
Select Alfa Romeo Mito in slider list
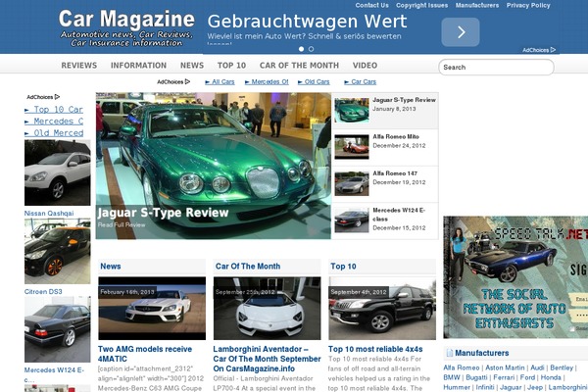click(385, 147)
